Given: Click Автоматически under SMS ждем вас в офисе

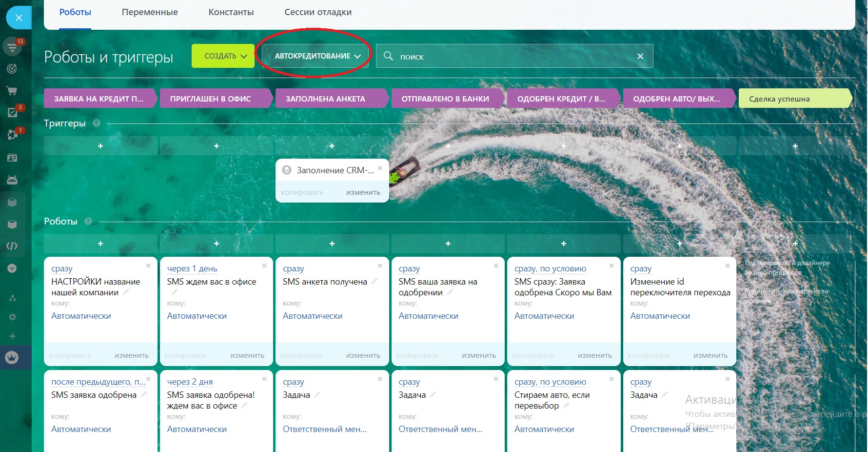Looking at the screenshot, I should [x=197, y=316].
